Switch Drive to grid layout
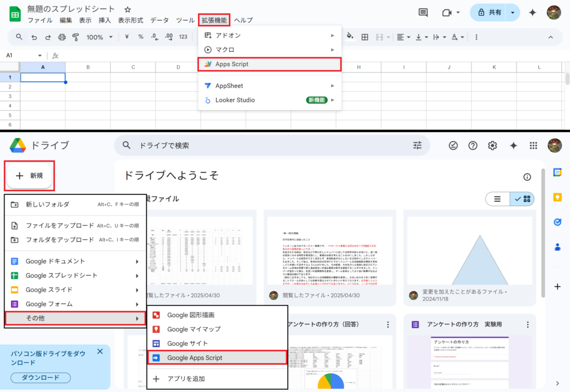Screen dimensions: 570x392 (x=522, y=199)
